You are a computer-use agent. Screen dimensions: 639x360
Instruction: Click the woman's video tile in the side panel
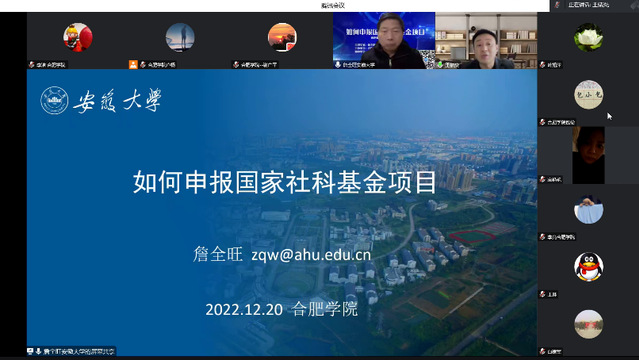click(588, 155)
